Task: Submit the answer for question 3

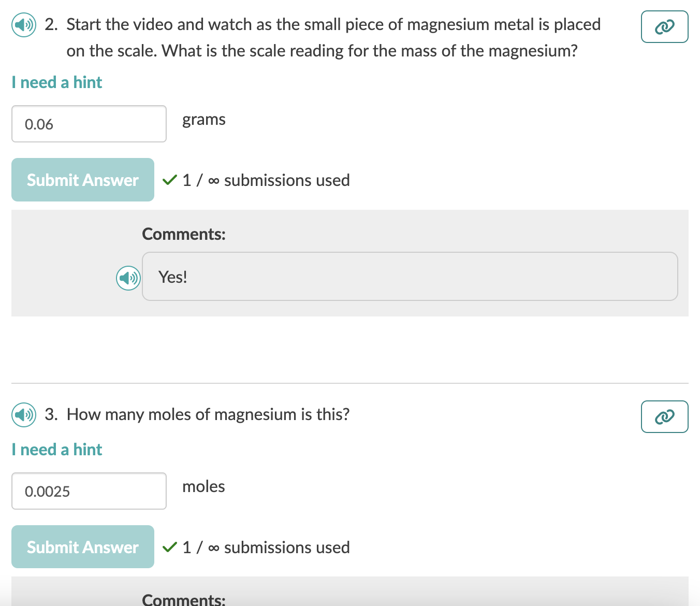Action: point(82,546)
